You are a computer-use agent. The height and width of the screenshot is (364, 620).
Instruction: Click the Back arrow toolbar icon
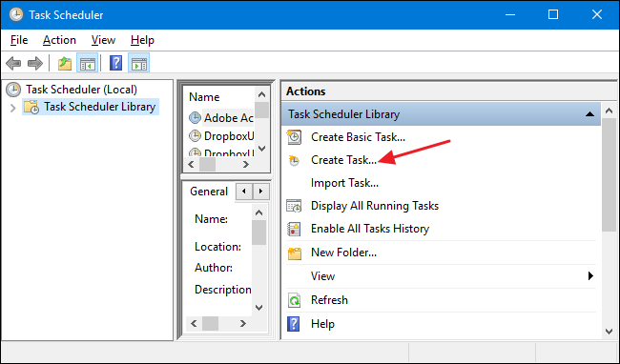pos(13,63)
